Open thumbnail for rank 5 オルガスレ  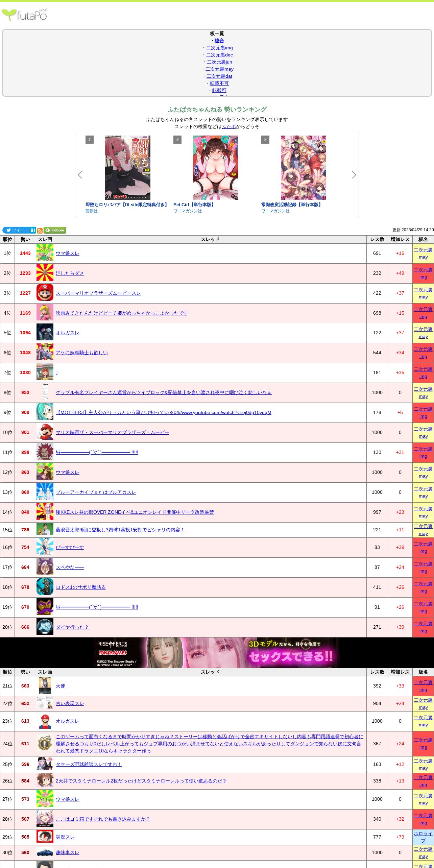pyautogui.click(x=45, y=332)
